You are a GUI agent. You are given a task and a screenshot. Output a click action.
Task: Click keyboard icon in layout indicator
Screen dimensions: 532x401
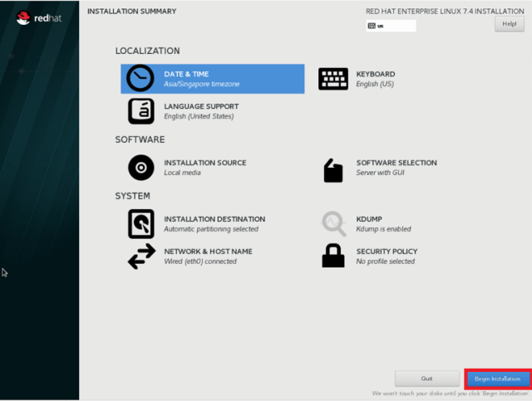pos(372,26)
